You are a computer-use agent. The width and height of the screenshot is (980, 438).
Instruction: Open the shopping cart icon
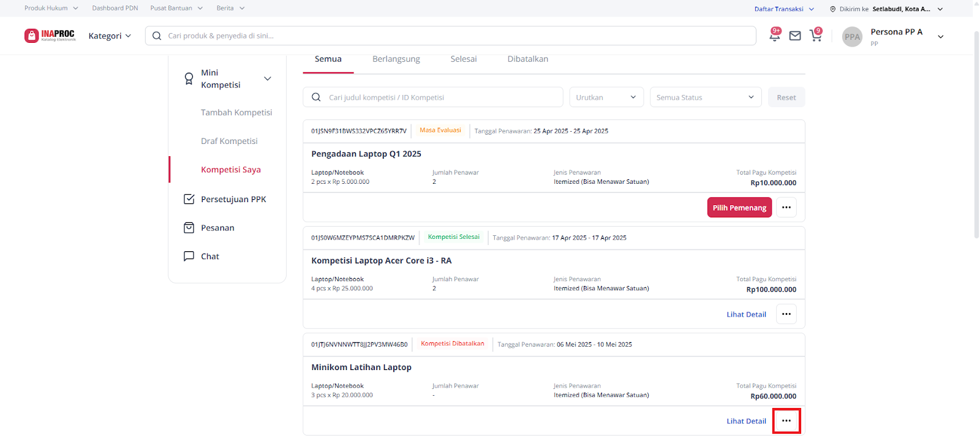pyautogui.click(x=815, y=36)
